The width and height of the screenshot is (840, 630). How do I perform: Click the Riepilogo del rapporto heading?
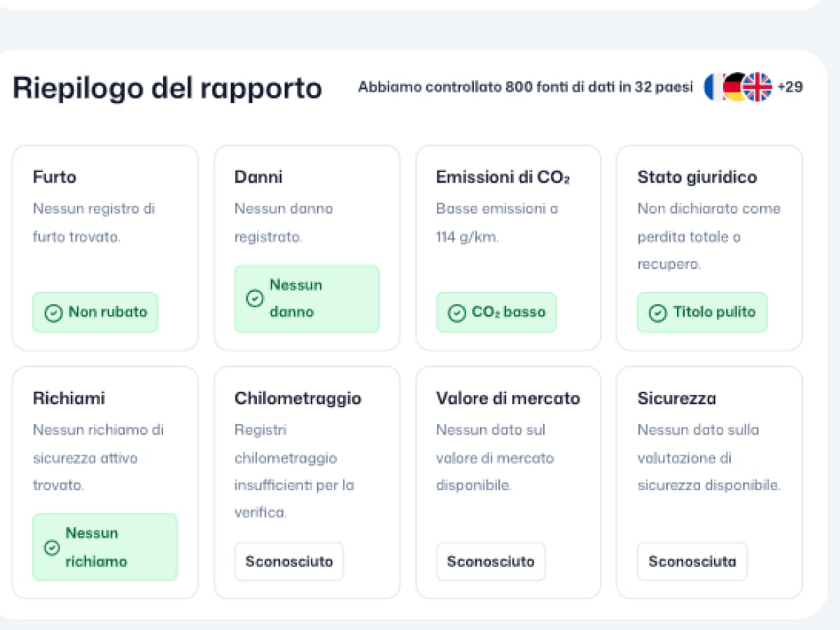click(167, 88)
